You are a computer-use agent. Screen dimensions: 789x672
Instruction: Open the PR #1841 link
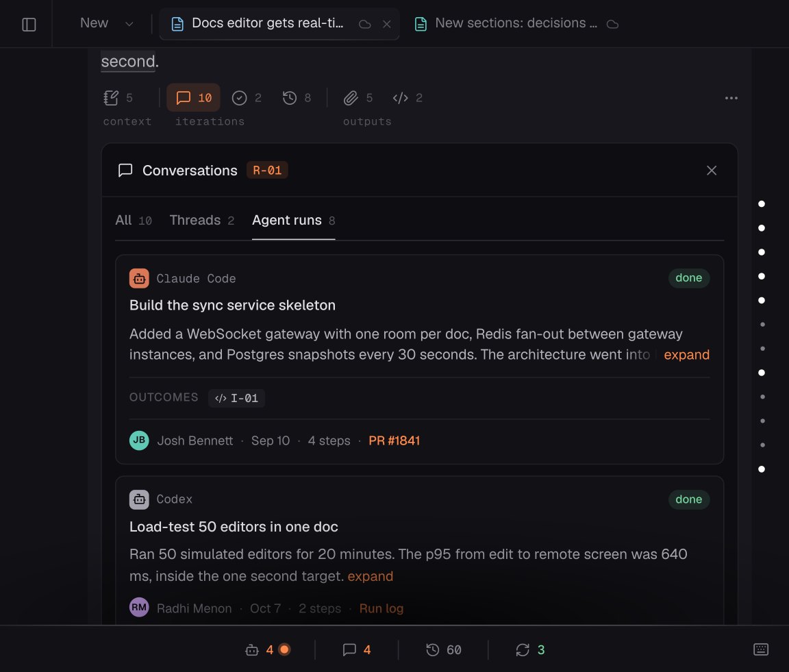tap(394, 441)
